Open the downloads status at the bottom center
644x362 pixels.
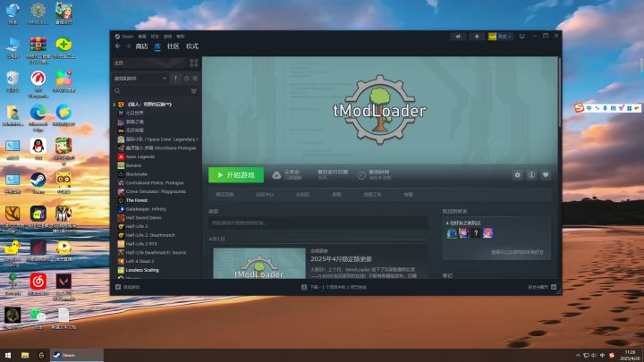tap(334, 287)
